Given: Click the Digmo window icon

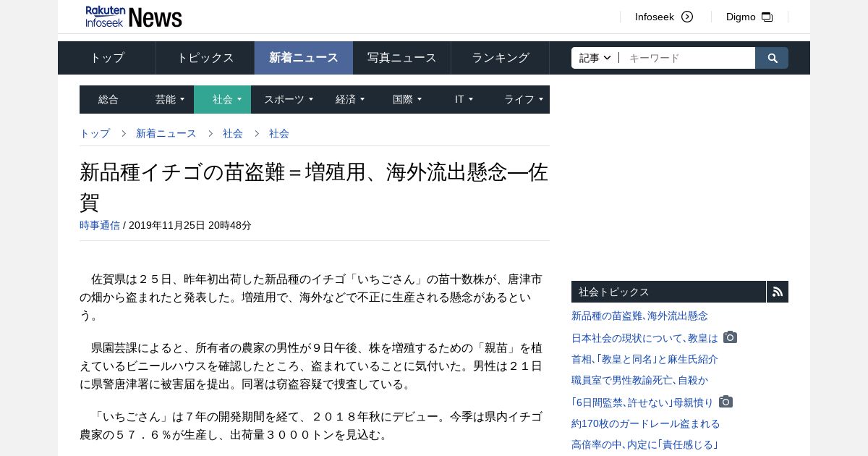Looking at the screenshot, I should pyautogui.click(x=767, y=17).
